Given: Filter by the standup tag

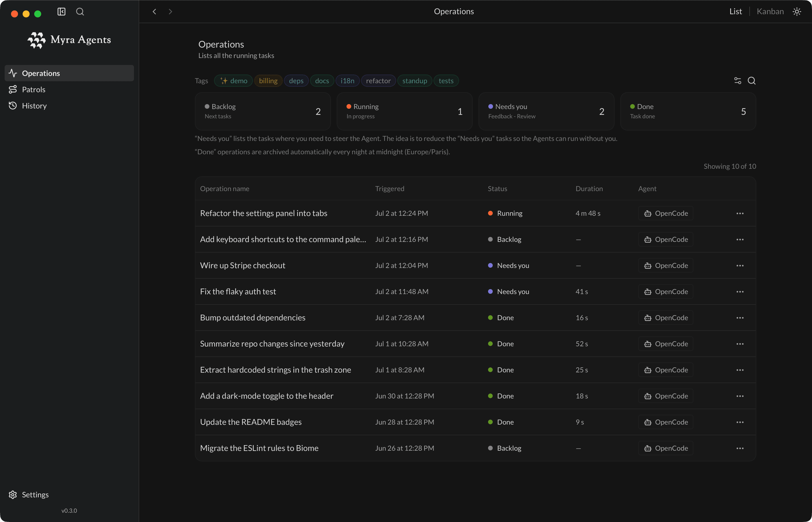Looking at the screenshot, I should coord(414,81).
